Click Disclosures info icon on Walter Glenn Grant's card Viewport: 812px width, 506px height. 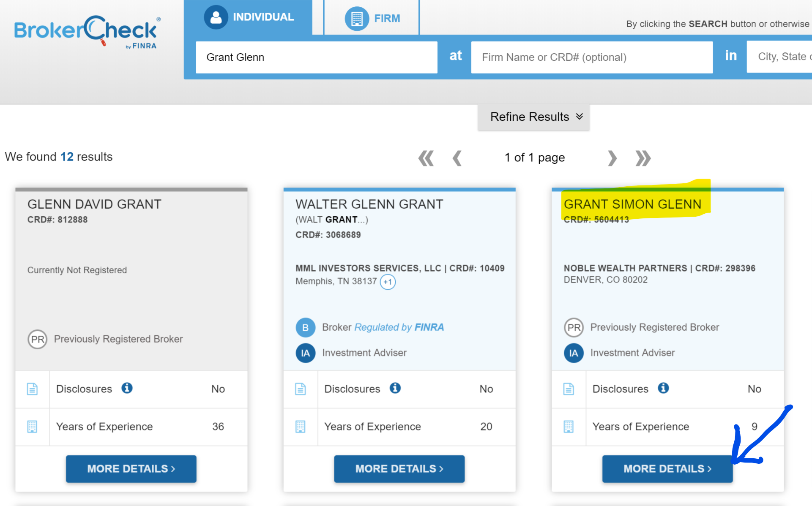395,388
